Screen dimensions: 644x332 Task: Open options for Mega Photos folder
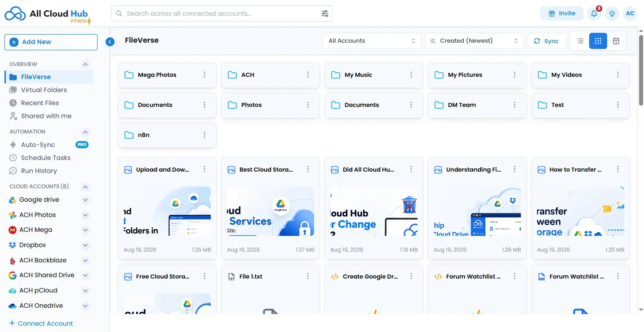coord(204,75)
